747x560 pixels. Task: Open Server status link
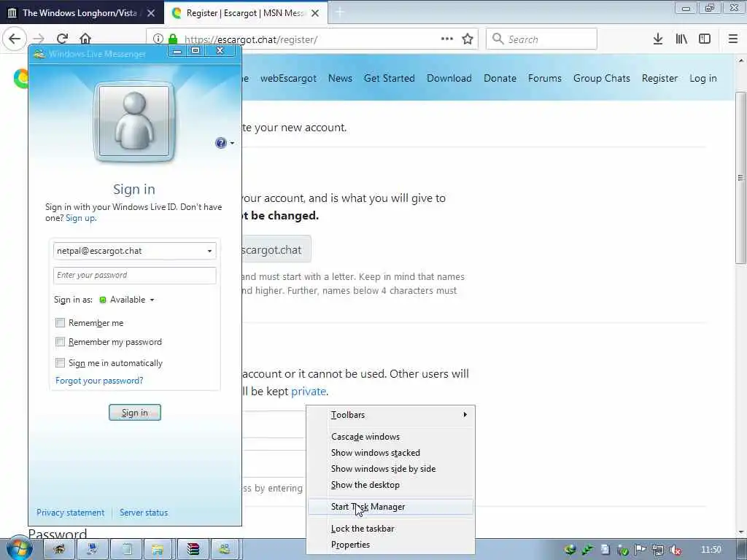coord(144,513)
